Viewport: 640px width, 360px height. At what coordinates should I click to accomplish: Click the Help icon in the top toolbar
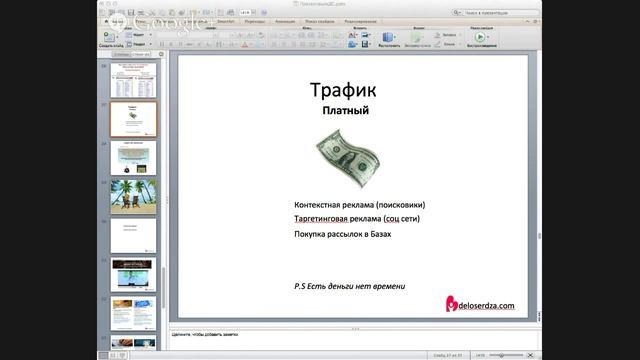(264, 13)
